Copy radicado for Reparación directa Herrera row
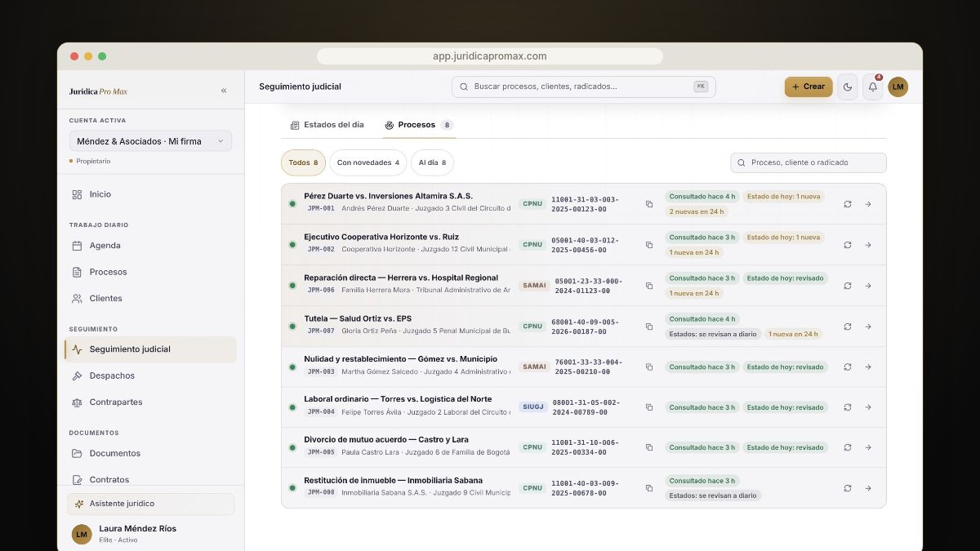Screen dimensions: 980x551 click(649, 286)
